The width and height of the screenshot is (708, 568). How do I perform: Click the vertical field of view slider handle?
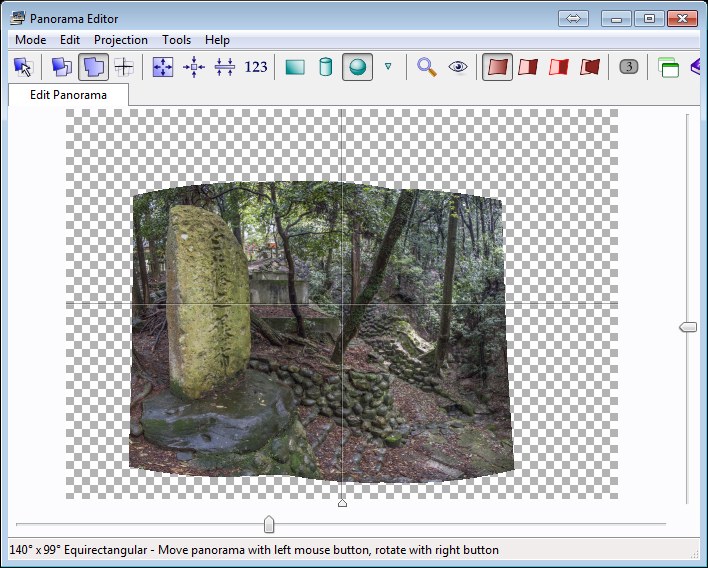687,327
